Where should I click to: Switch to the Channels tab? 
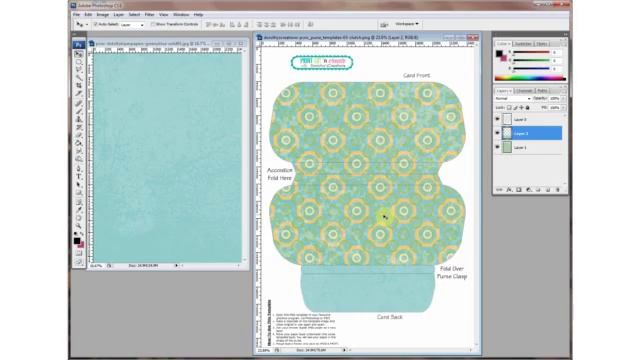(524, 91)
